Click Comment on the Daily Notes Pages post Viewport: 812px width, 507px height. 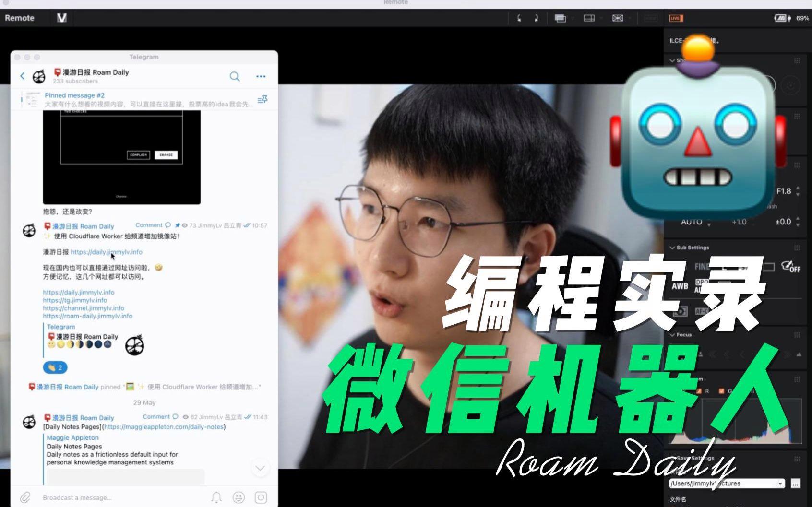pos(160,417)
